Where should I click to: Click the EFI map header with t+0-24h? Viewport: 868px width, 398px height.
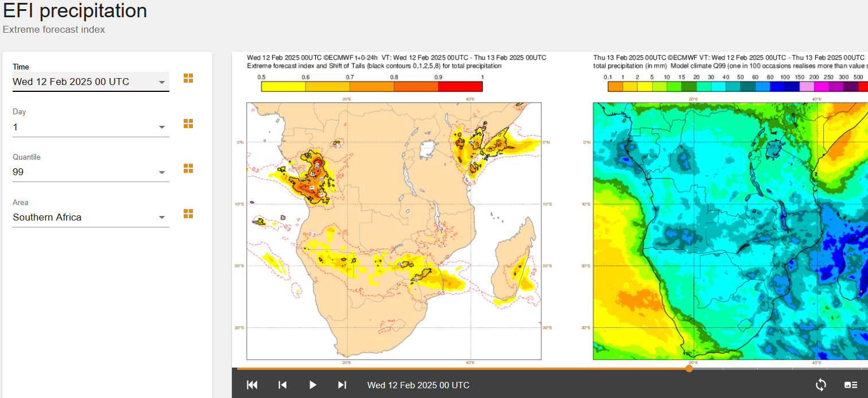pyautogui.click(x=396, y=57)
